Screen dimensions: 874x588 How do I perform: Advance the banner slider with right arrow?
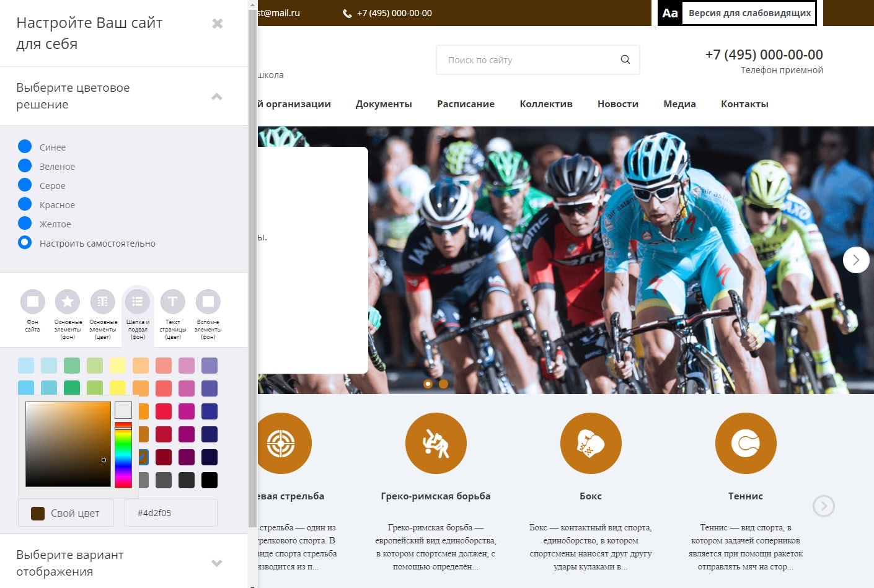[x=855, y=260]
